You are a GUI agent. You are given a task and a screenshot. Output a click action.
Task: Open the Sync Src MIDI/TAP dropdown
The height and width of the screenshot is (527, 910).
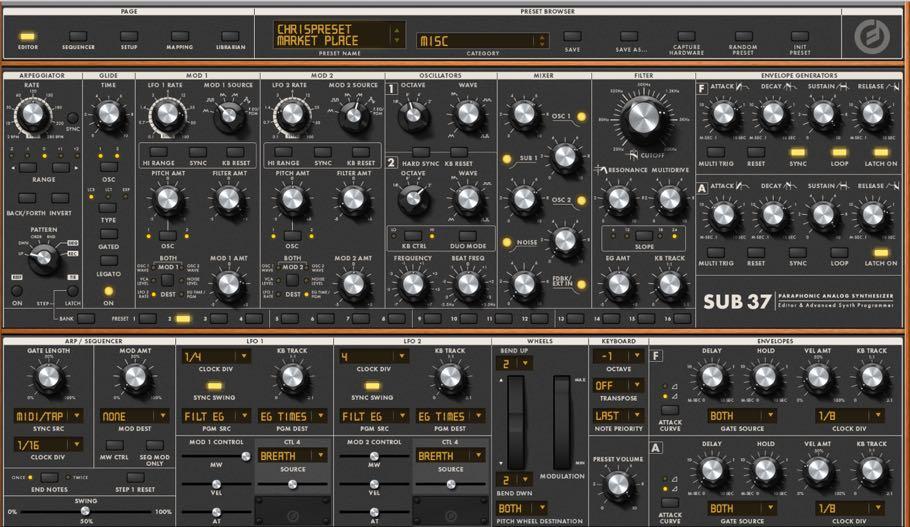pos(48,416)
